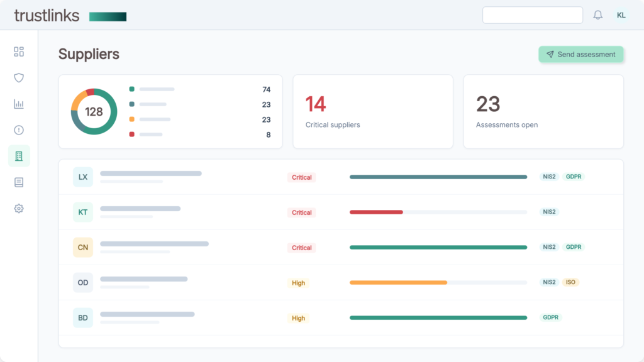
Task: Click the NIS2 tag in LX row
Action: 549,177
